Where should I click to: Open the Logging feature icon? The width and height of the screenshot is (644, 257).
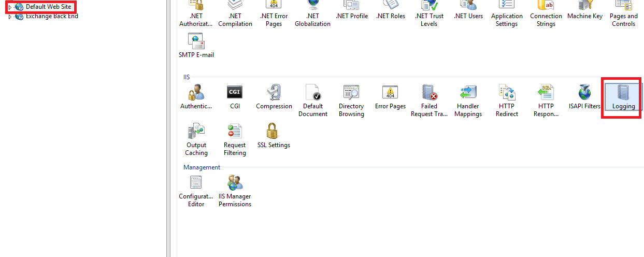pyautogui.click(x=623, y=97)
